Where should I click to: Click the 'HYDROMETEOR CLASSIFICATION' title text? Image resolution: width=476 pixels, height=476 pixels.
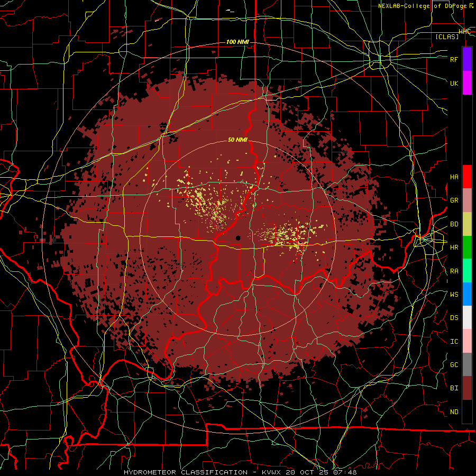click(x=186, y=472)
